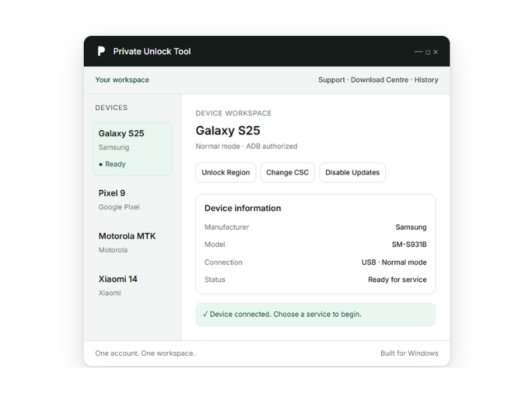Click the Google Pixel subtitle

119,207
